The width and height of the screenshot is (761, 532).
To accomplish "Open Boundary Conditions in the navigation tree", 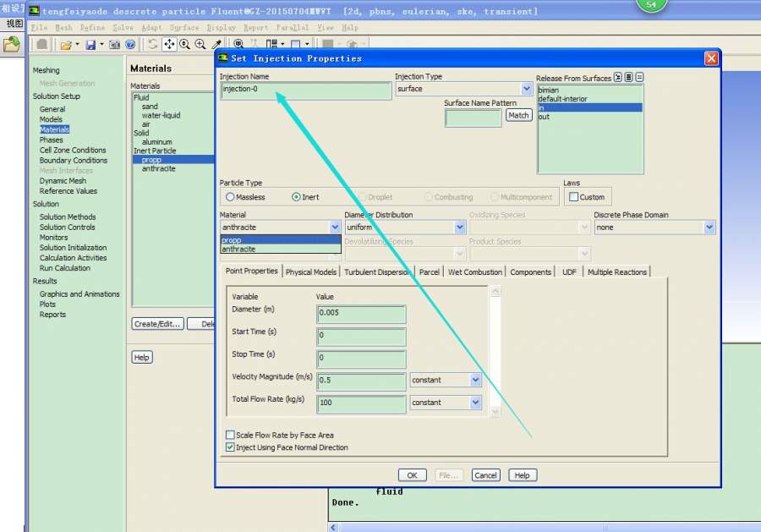I will 74,160.
